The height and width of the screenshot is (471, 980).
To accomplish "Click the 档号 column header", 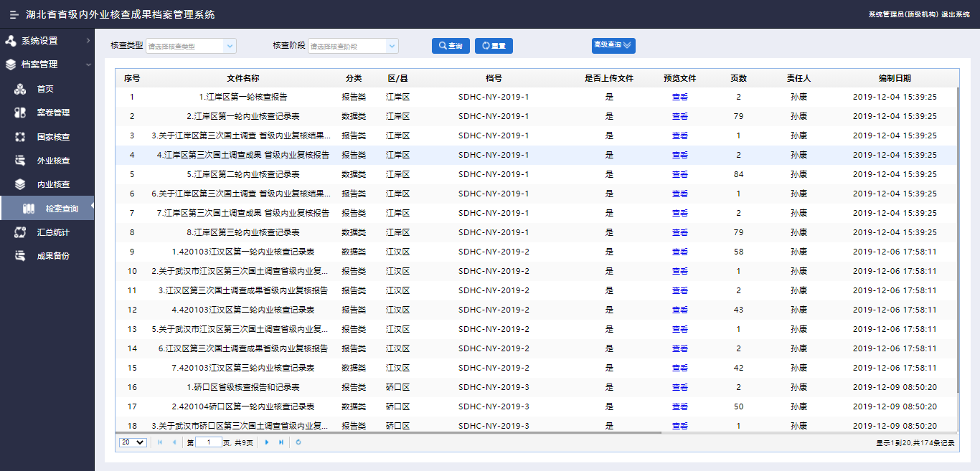I will pyautogui.click(x=494, y=78).
